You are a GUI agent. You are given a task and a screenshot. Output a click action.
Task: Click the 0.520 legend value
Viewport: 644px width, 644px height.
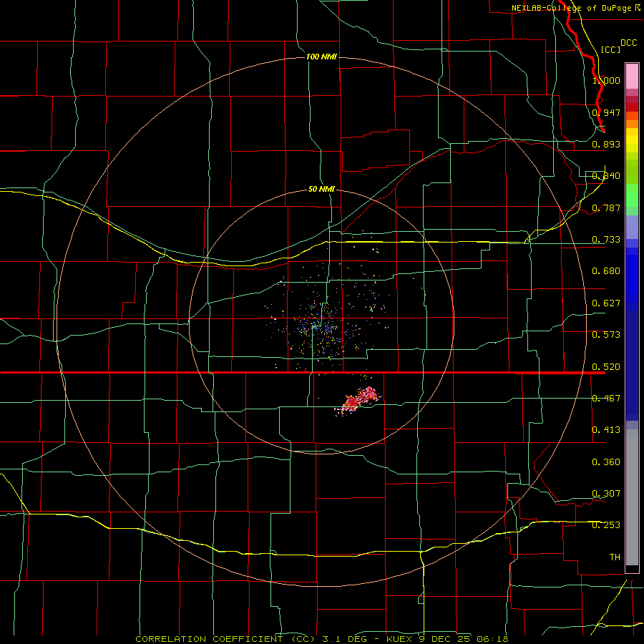[x=606, y=367]
